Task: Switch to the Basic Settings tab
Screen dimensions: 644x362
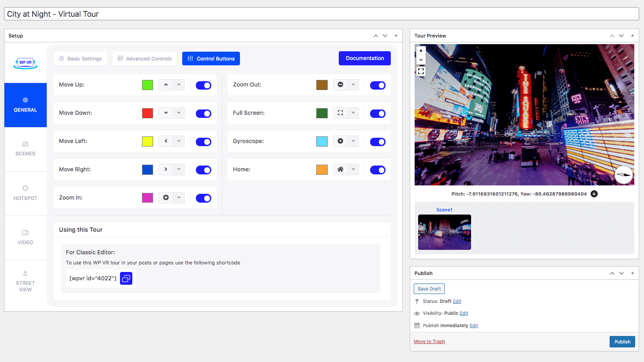Action: point(80,59)
